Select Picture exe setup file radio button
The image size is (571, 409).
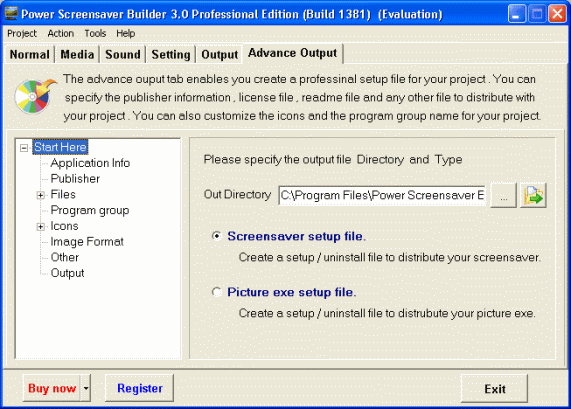coord(217,292)
